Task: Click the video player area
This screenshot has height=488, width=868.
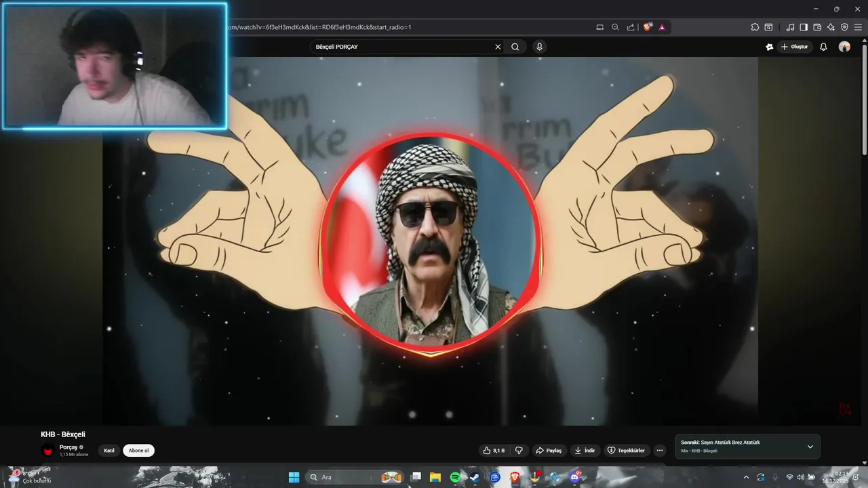Action: (430, 241)
